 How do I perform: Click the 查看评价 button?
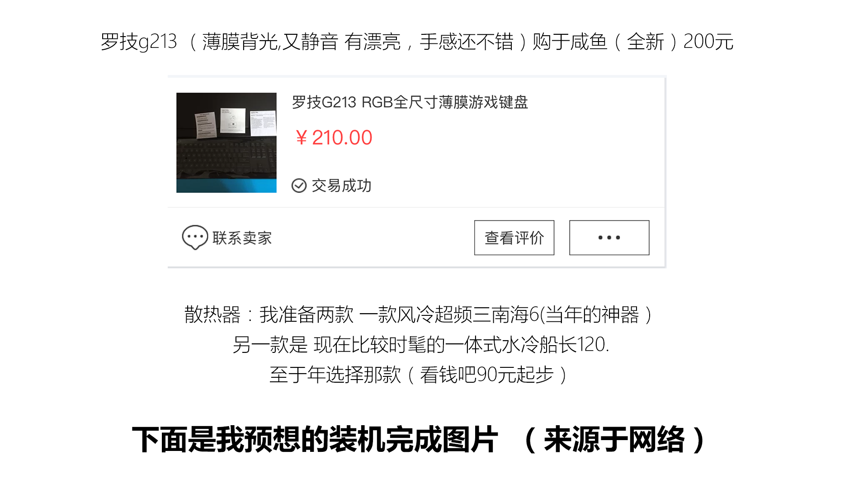[514, 238]
